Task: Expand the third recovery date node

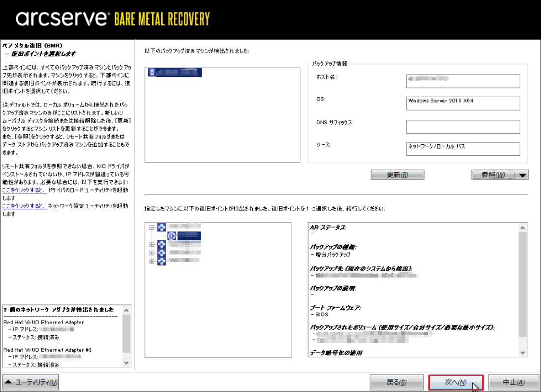Action: click(x=152, y=253)
